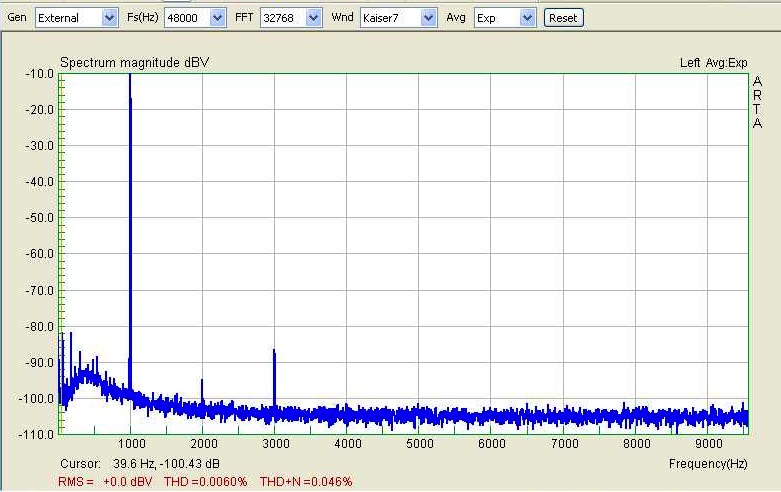Click the THD =0.0060% readout
Screen dimensions: 781x492
point(205,482)
